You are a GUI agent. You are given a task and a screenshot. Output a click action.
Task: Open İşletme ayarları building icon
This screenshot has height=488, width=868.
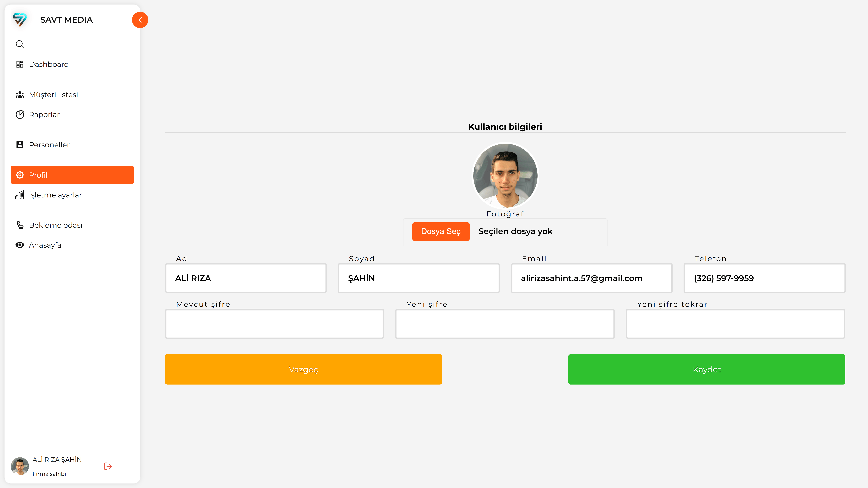tap(20, 195)
